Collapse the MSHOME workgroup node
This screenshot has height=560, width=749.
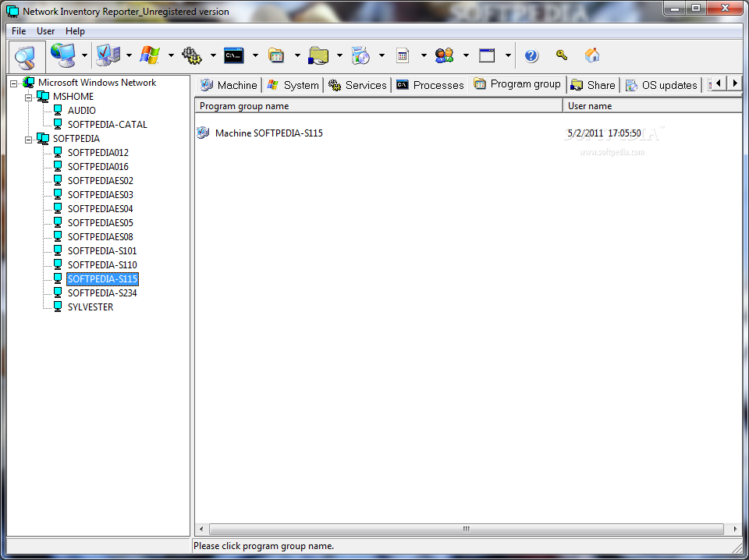(29, 97)
